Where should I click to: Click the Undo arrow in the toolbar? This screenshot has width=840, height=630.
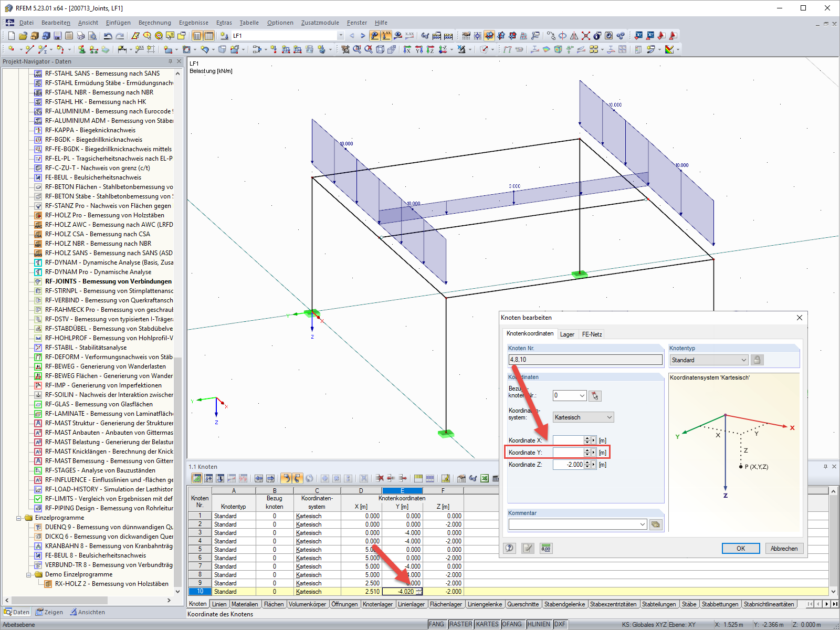108,36
